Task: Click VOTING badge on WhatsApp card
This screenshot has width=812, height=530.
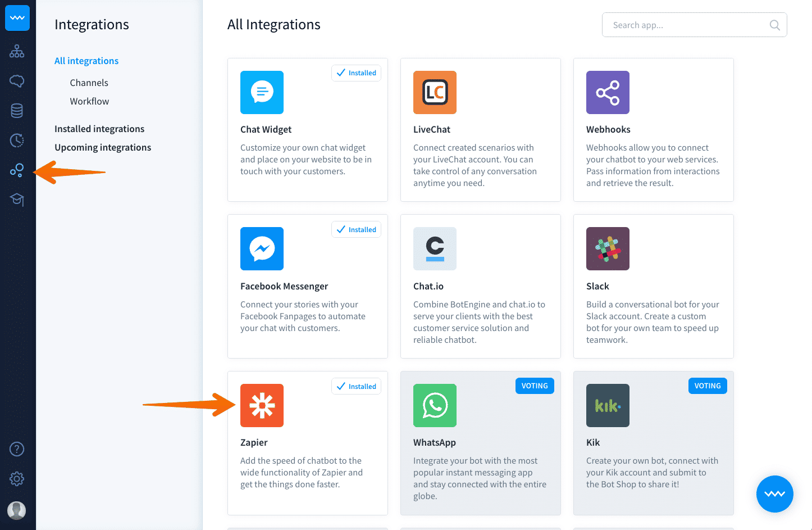Action: click(535, 386)
